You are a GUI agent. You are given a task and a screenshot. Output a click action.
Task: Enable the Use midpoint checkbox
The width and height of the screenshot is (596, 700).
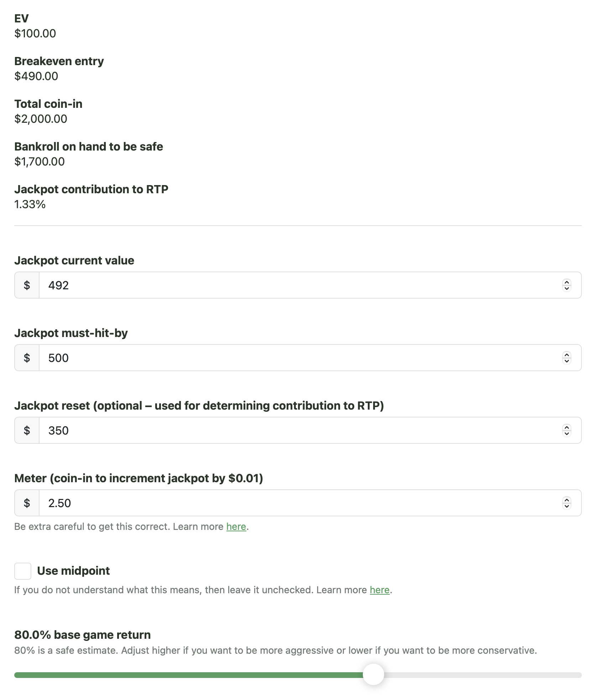23,571
